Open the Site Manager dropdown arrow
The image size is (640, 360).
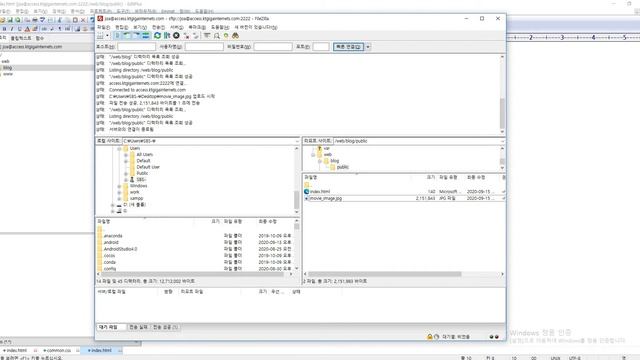point(107,36)
